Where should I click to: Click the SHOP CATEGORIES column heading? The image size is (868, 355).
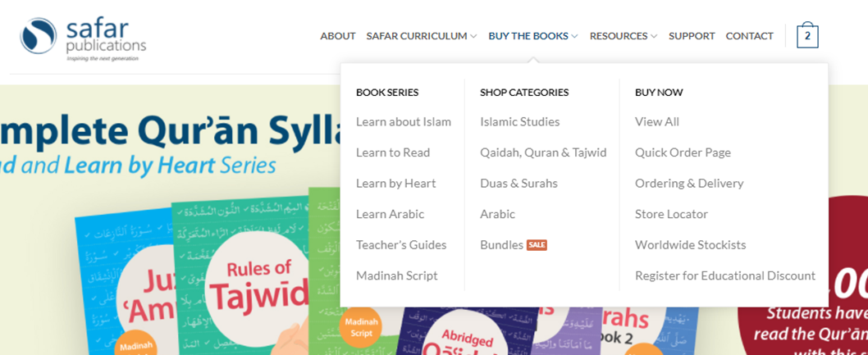pyautogui.click(x=524, y=93)
